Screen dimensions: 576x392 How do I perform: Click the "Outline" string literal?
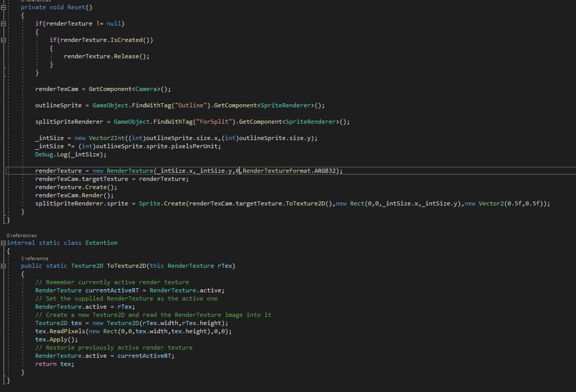click(191, 105)
